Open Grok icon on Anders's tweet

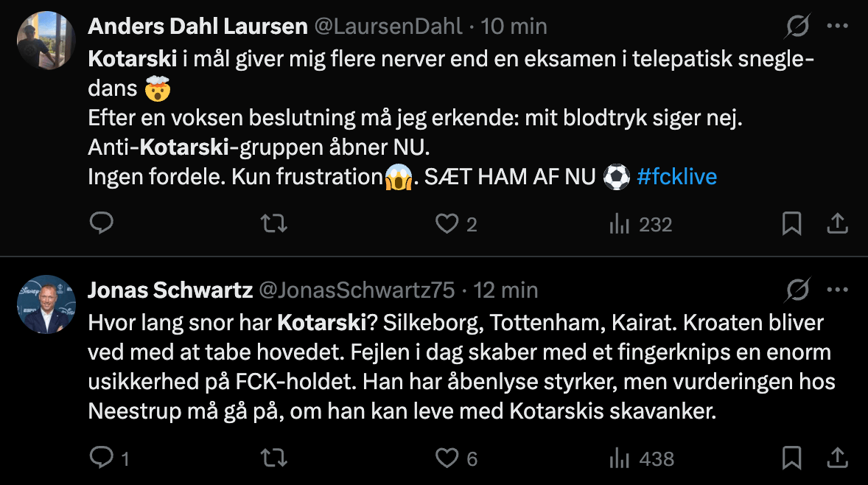coord(797,27)
